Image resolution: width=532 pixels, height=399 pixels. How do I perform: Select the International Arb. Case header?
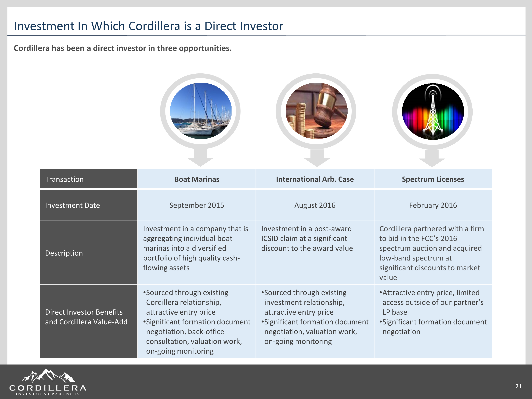315,179
